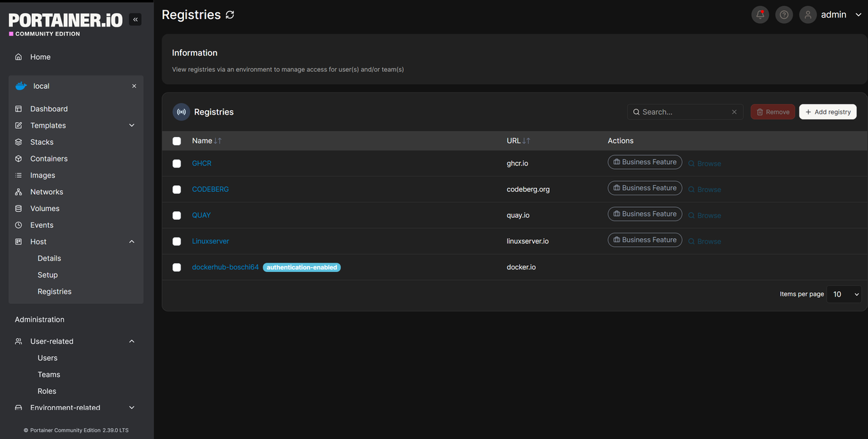
Task: Click the Dashboard sidebar icon
Action: coord(18,109)
